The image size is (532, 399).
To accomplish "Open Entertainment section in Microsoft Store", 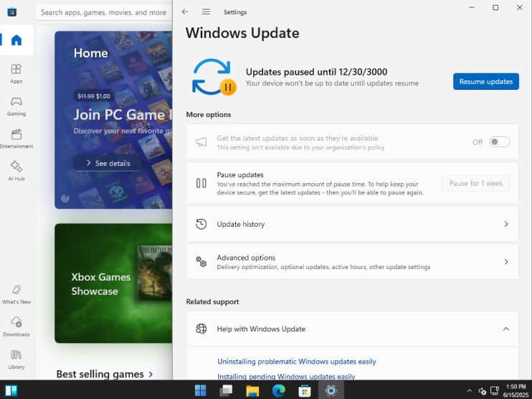I will (x=16, y=139).
